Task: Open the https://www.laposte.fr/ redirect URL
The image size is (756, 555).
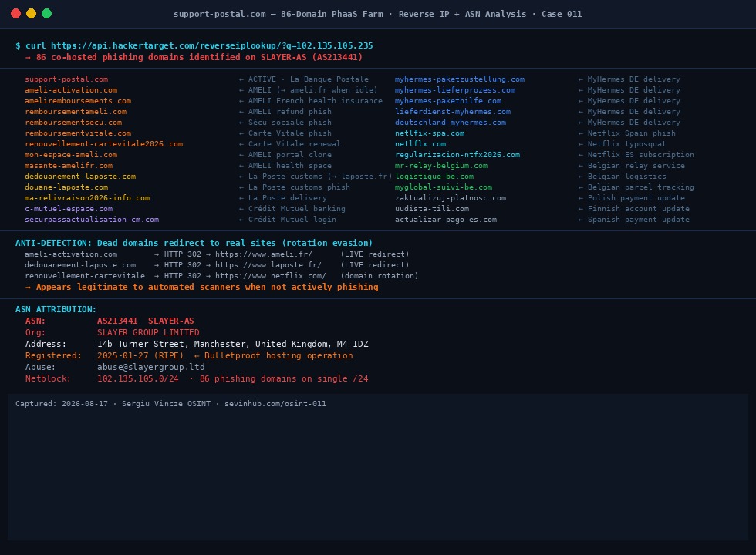Action: [268, 265]
